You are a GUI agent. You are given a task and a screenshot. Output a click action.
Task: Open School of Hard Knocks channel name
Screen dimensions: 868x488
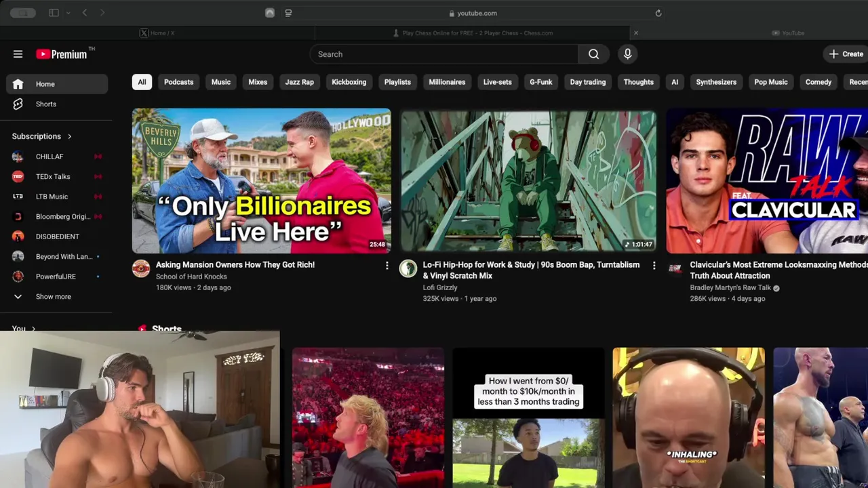pyautogui.click(x=191, y=277)
